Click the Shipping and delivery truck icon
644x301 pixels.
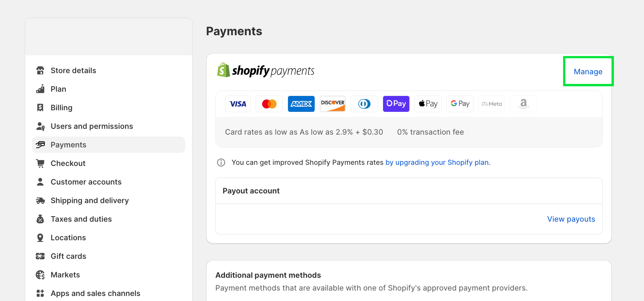tap(40, 200)
